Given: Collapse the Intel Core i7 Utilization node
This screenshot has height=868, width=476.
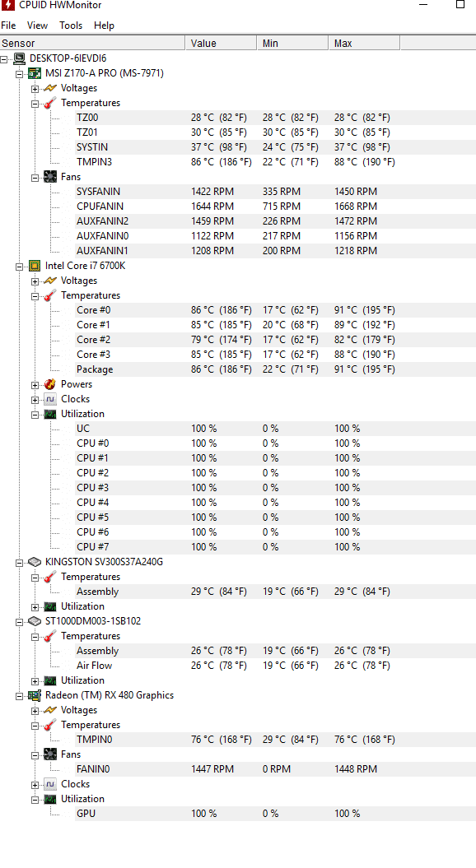Looking at the screenshot, I should click(35, 414).
